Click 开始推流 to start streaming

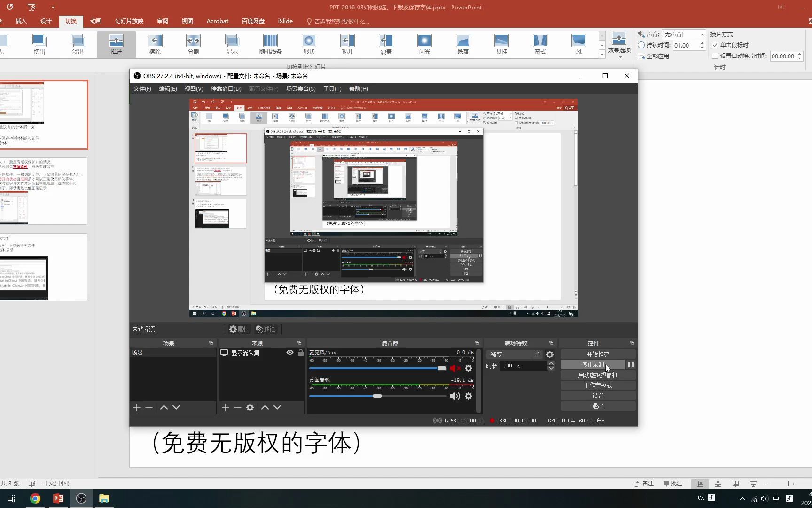click(x=598, y=354)
